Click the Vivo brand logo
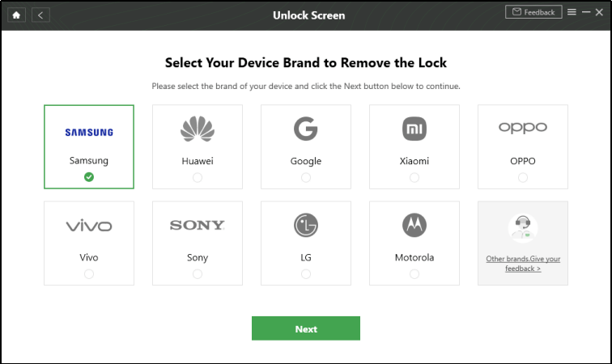The image size is (612, 364). click(x=89, y=226)
